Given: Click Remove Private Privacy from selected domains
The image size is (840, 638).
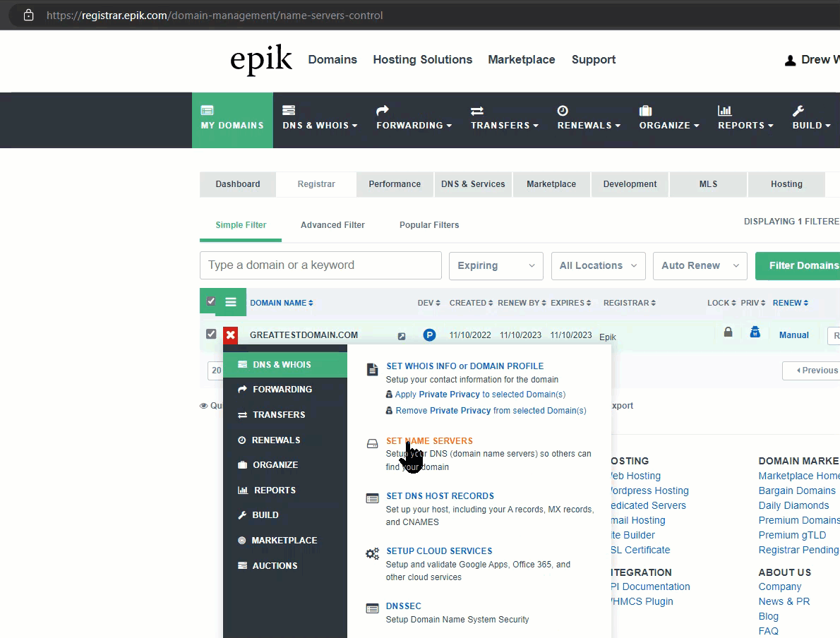Looking at the screenshot, I should pyautogui.click(x=491, y=410).
